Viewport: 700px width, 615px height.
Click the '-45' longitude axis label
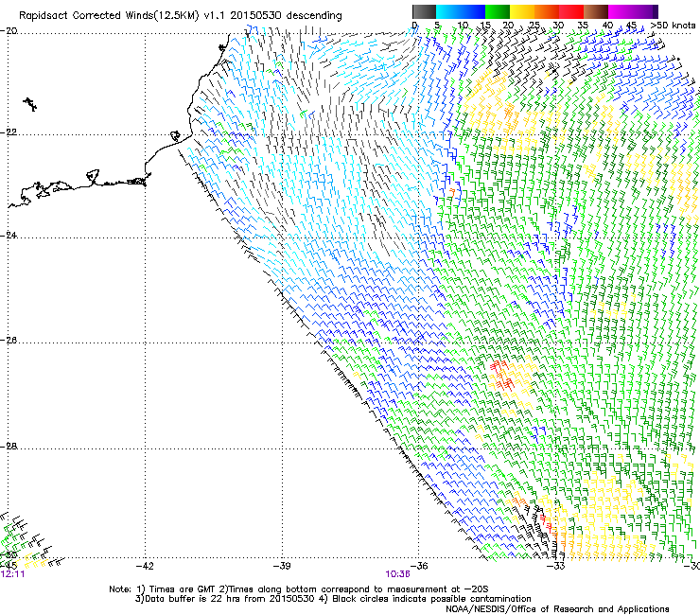pos(9,566)
